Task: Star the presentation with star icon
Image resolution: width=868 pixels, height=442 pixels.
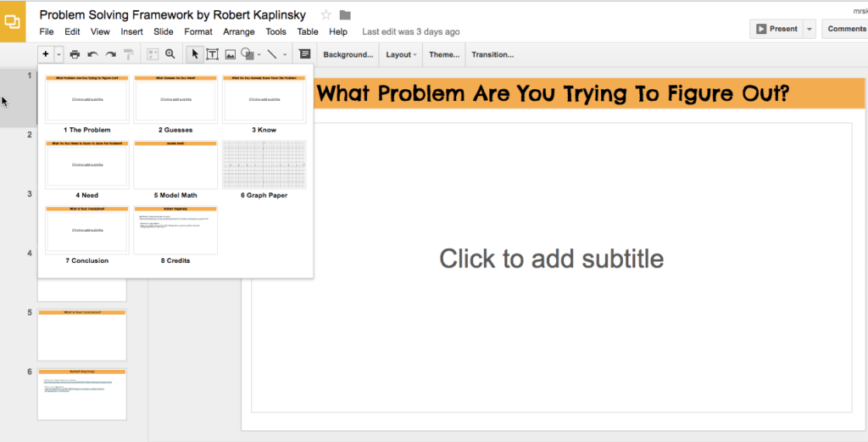Action: [326, 15]
